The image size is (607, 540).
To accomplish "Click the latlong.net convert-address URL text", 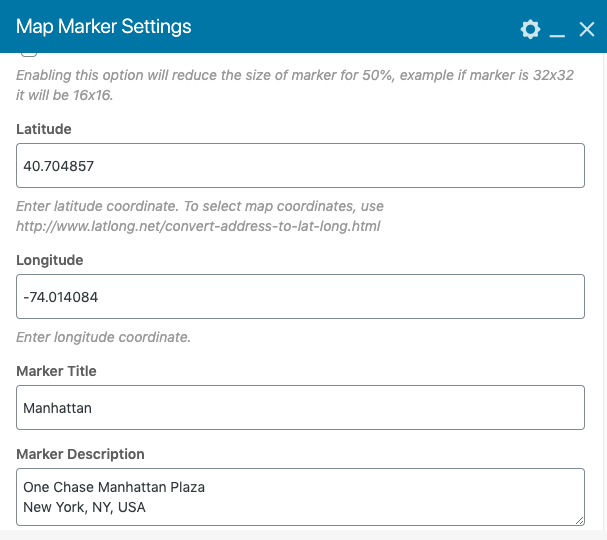I will point(198,226).
